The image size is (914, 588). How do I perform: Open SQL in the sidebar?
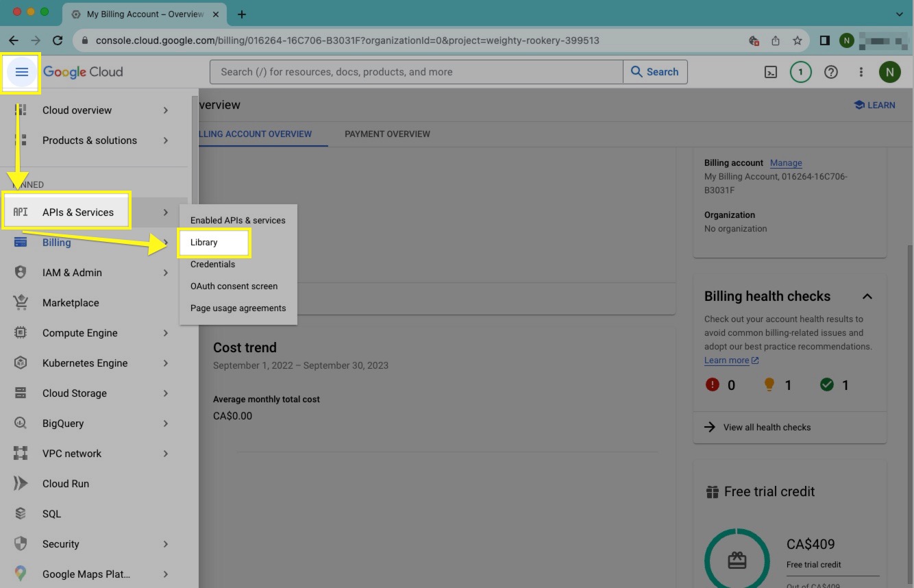coord(51,514)
